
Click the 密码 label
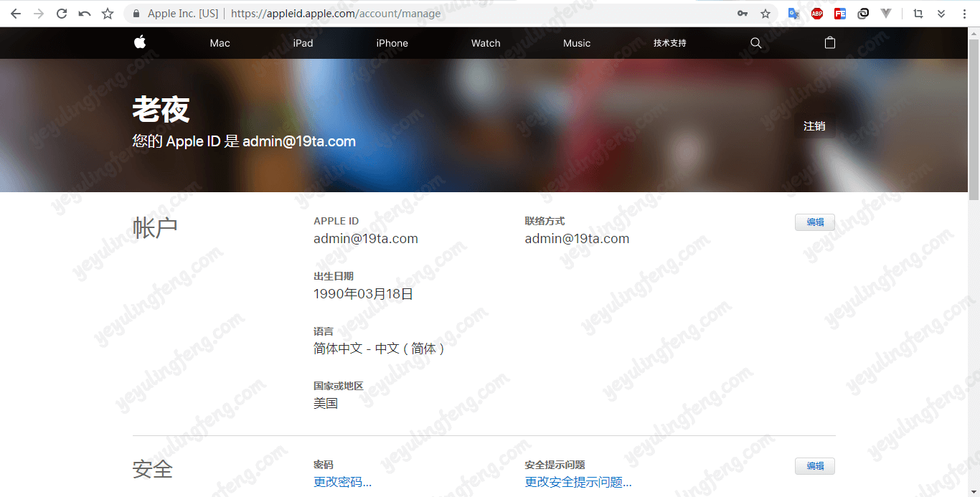324,465
